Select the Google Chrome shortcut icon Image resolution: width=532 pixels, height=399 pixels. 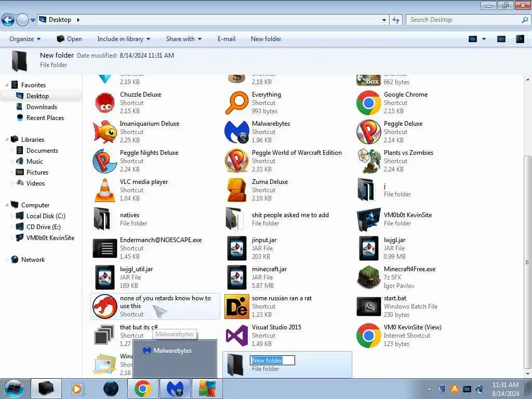[369, 103]
